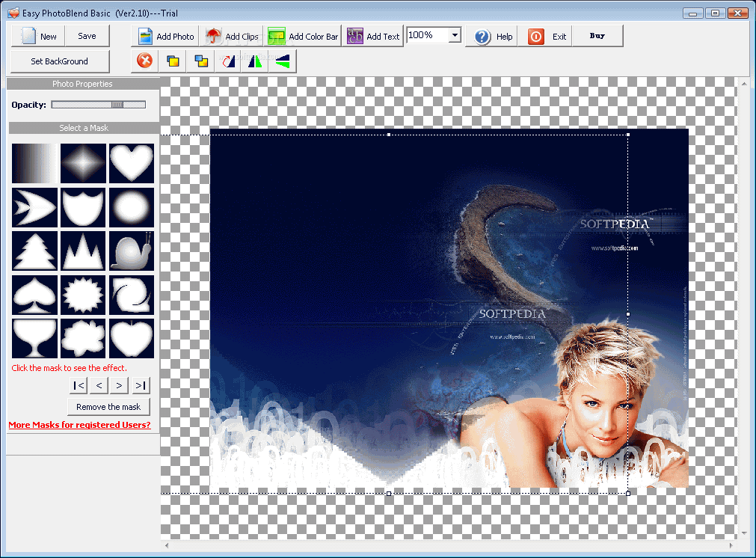Image resolution: width=756 pixels, height=558 pixels.
Task: Go to next mask page
Action: (119, 385)
